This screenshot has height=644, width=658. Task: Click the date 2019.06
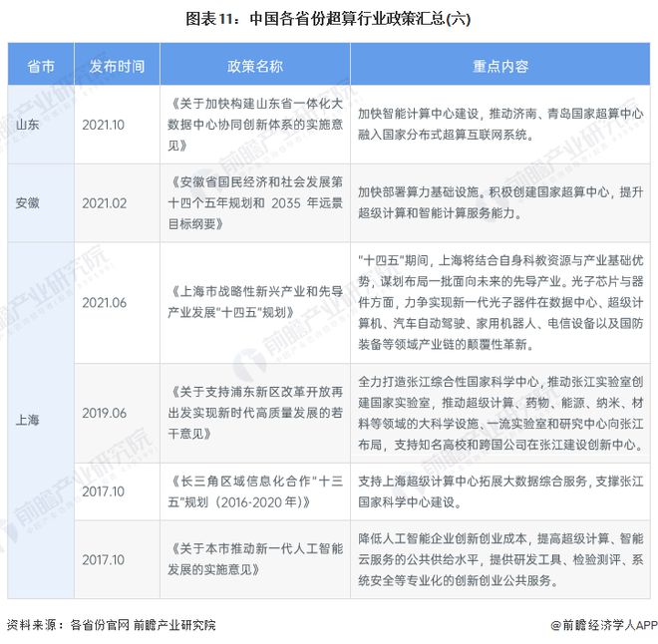[104, 413]
